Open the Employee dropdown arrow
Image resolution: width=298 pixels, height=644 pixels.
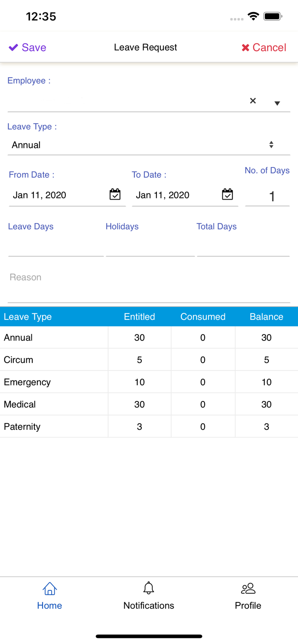[x=278, y=103]
